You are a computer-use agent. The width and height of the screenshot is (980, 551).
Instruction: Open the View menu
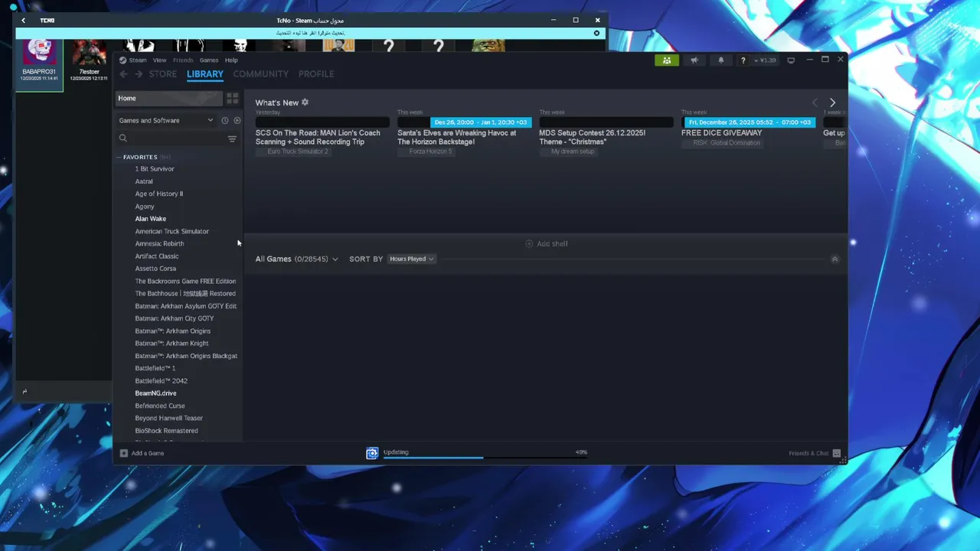pyautogui.click(x=159, y=60)
